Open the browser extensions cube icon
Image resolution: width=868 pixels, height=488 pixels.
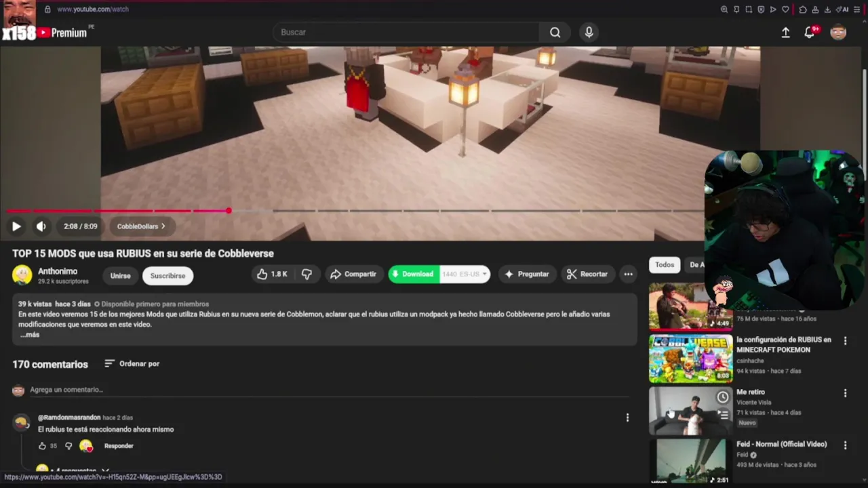(803, 9)
